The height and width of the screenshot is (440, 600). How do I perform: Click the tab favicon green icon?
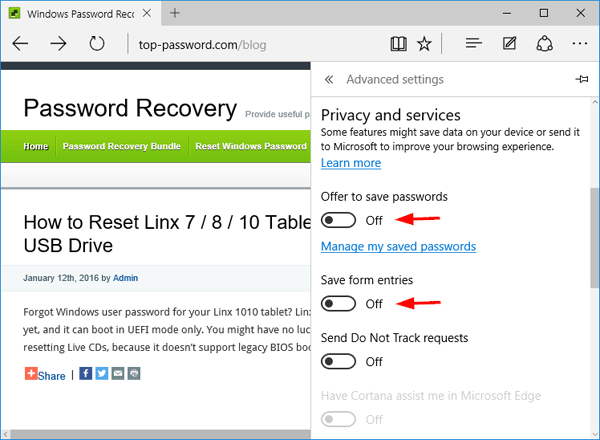click(15, 13)
